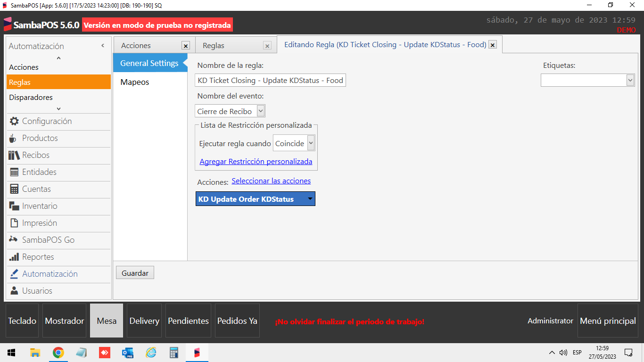
Task: Click the SambaPOS logo in header
Action: [x=8, y=25]
